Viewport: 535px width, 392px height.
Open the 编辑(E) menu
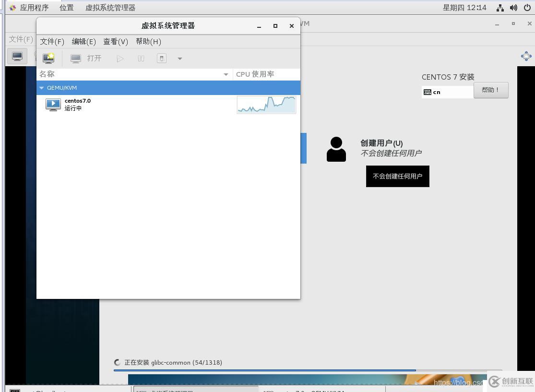point(83,42)
